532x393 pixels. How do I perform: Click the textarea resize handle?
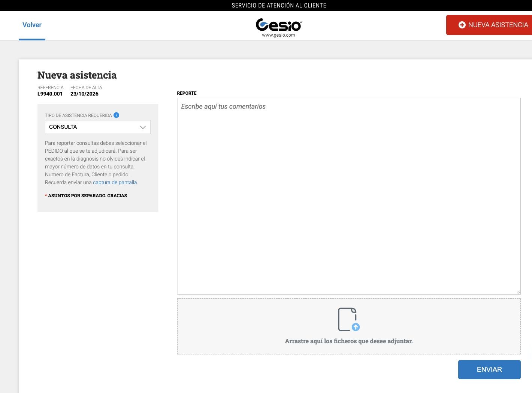tap(518, 292)
